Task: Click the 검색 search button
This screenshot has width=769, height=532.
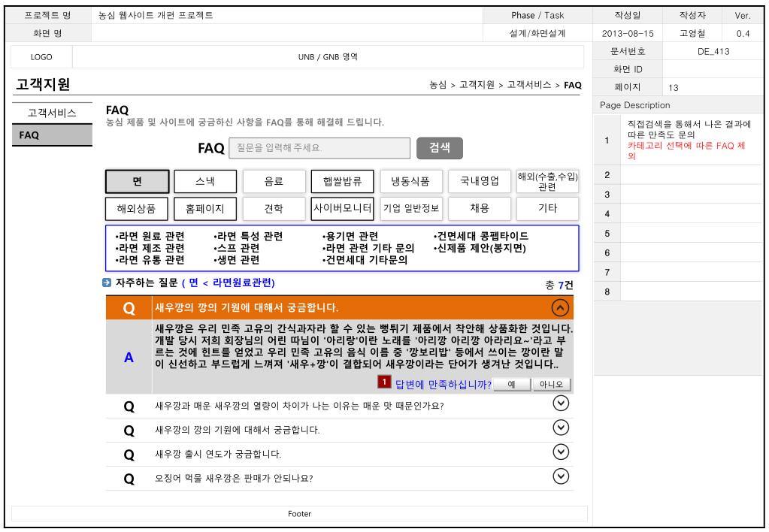Action: 440,147
